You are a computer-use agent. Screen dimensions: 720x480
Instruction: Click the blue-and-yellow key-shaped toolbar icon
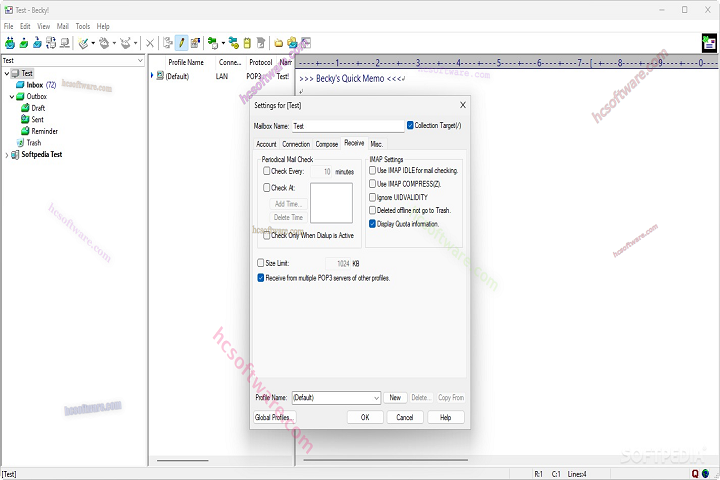point(234,43)
